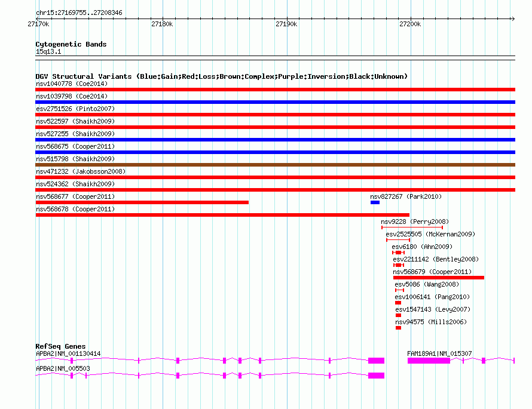Select the red bar under nsv568678
This screenshot has width=532, height=409.
click(x=222, y=215)
